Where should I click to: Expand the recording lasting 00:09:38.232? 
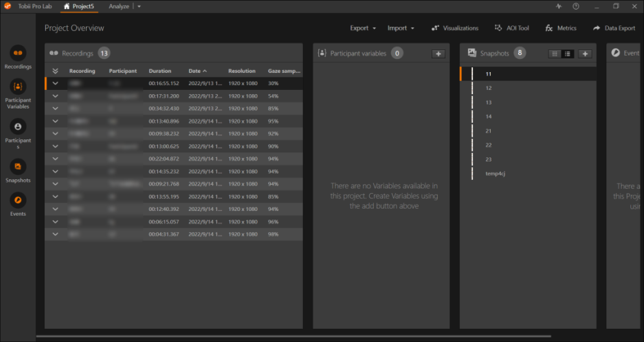55,133
